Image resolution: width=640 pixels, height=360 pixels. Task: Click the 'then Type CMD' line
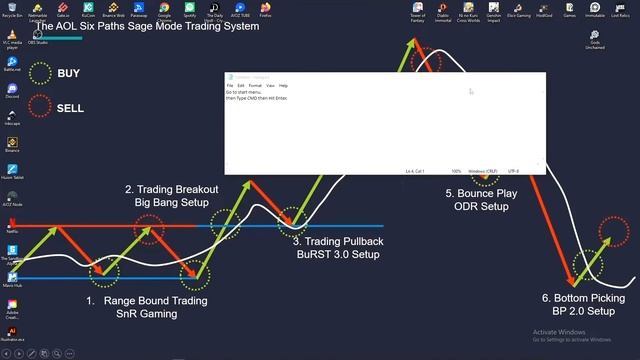(x=256, y=98)
